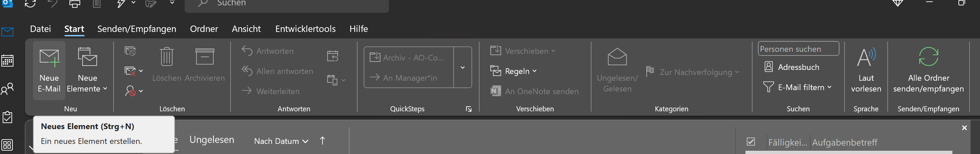Click Laut vorlesen icon
The image size is (980, 154).
pos(866,57)
